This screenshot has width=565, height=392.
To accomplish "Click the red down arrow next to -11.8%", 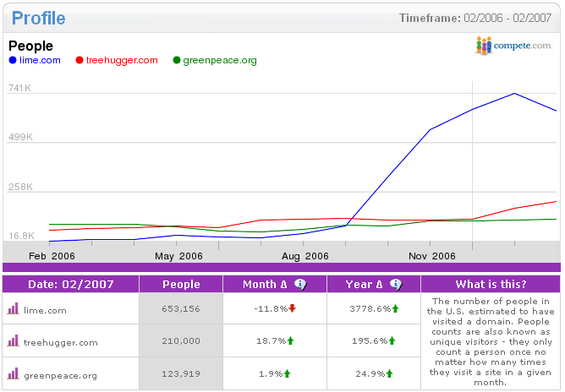I will pos(293,308).
